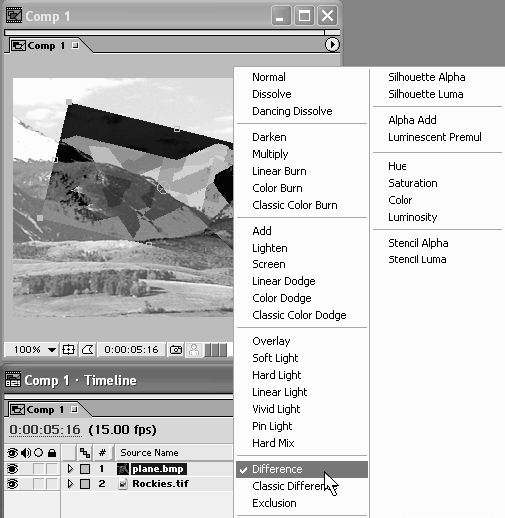Click the 0:00:05:16 timecode in the Timeline
The width and height of the screenshot is (505, 518).
pyautogui.click(x=45, y=430)
